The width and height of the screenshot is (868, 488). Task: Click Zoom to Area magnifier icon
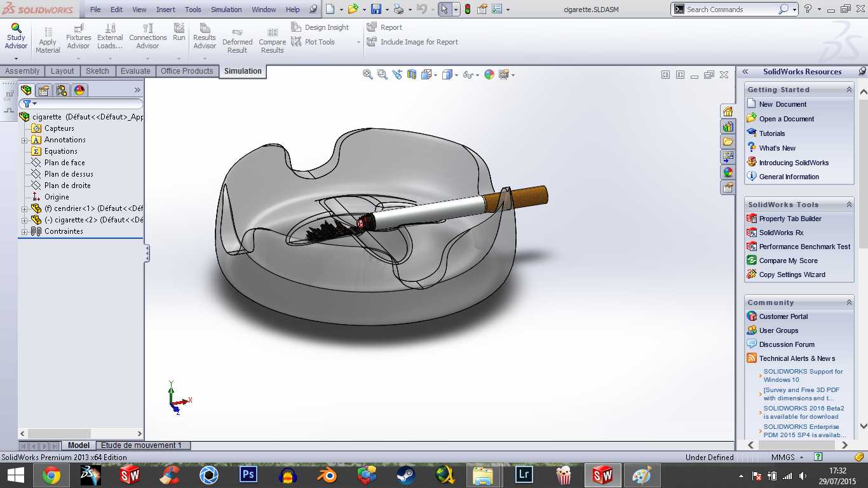(382, 74)
